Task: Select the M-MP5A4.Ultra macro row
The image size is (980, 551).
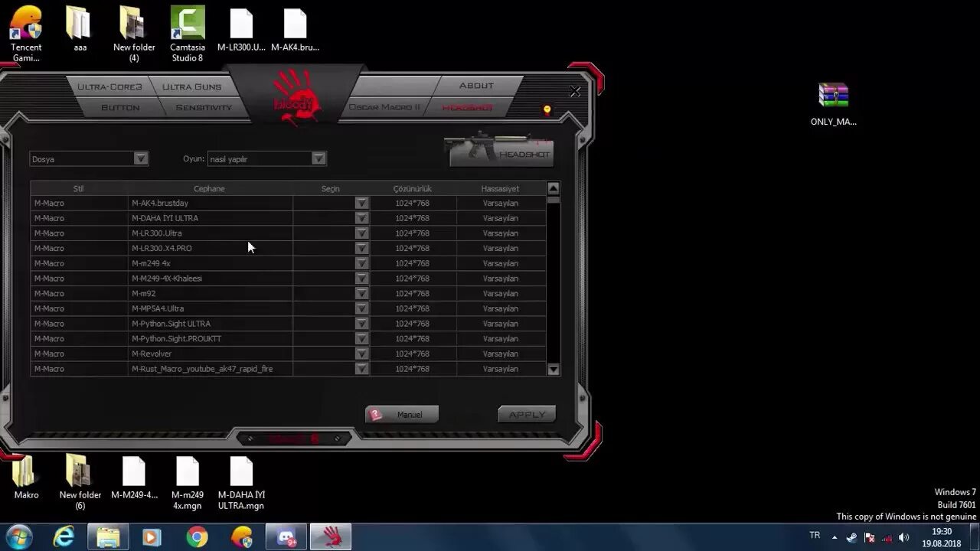Action: click(288, 308)
